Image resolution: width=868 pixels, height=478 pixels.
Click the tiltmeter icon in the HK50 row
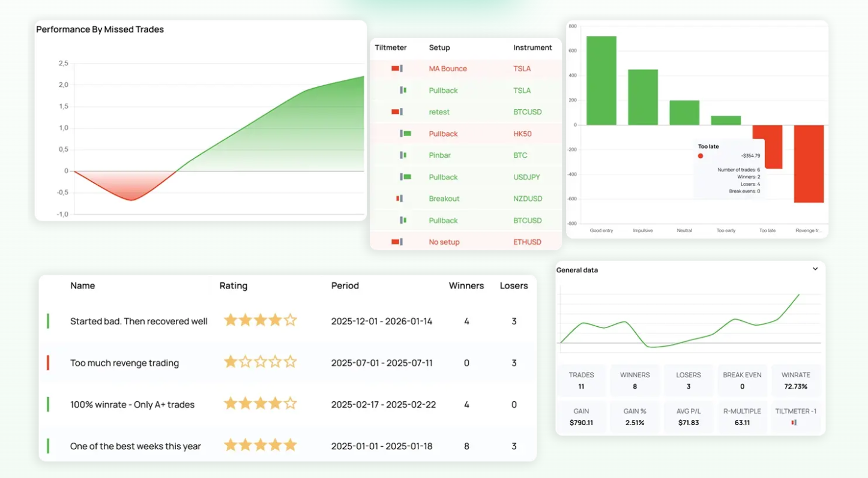(406, 133)
